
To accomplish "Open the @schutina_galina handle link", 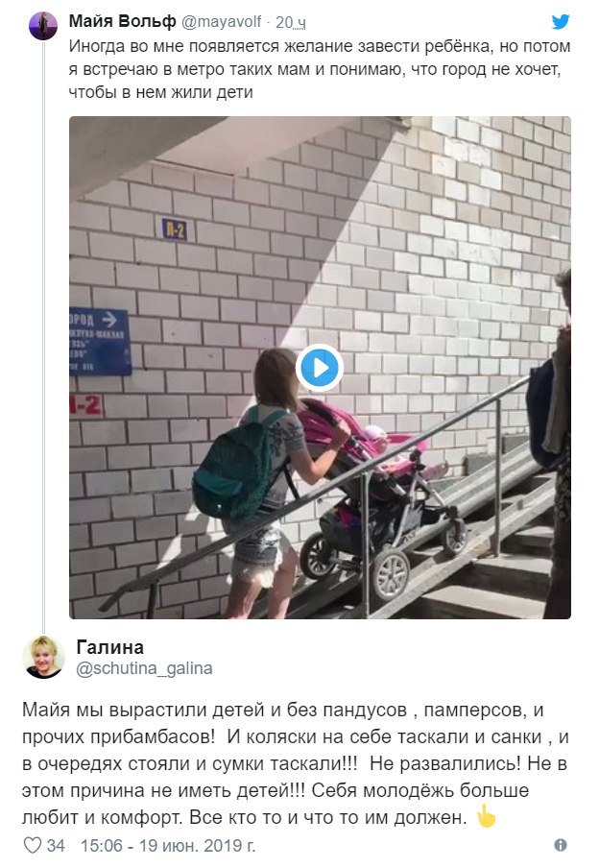I will 144,668.
